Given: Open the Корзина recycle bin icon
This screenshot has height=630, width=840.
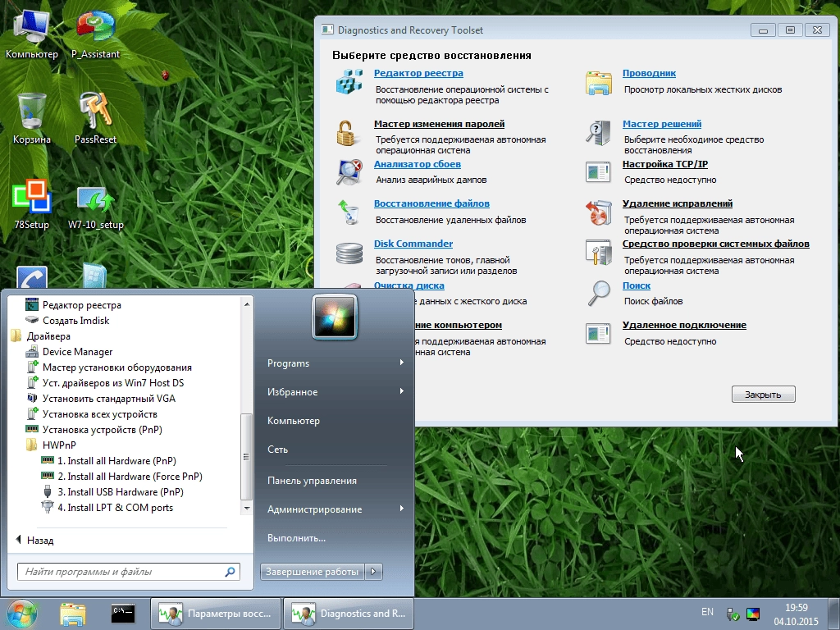Looking at the screenshot, I should (31, 118).
